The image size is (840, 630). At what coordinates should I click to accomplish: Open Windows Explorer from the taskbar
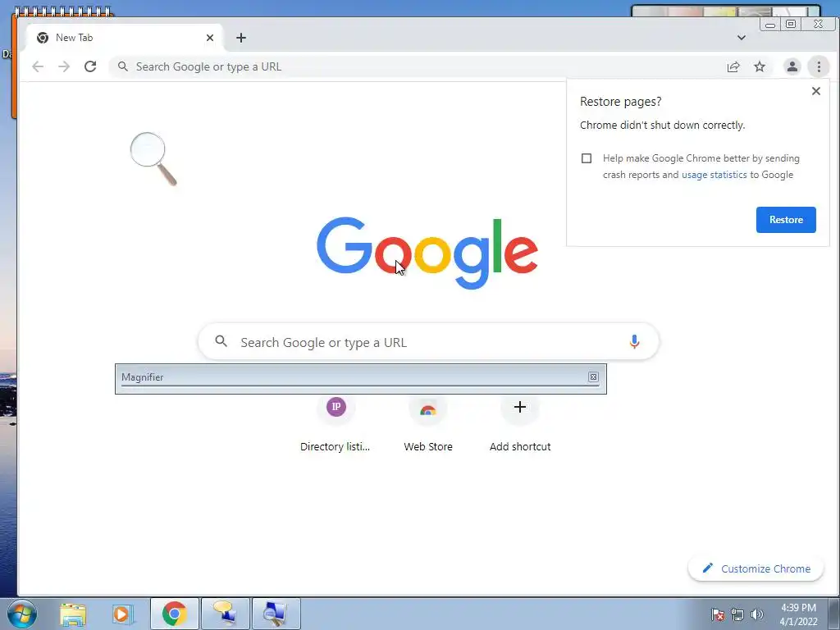tap(73, 614)
